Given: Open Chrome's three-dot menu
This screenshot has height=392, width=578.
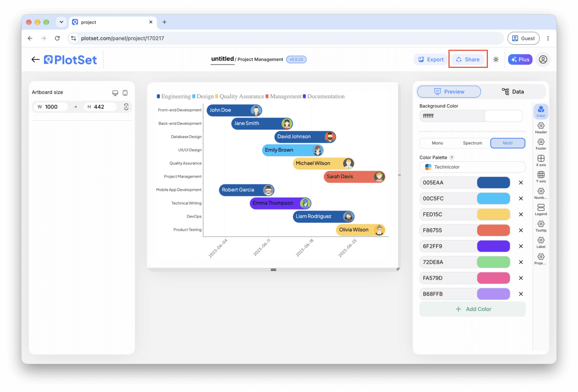Looking at the screenshot, I should [x=548, y=38].
